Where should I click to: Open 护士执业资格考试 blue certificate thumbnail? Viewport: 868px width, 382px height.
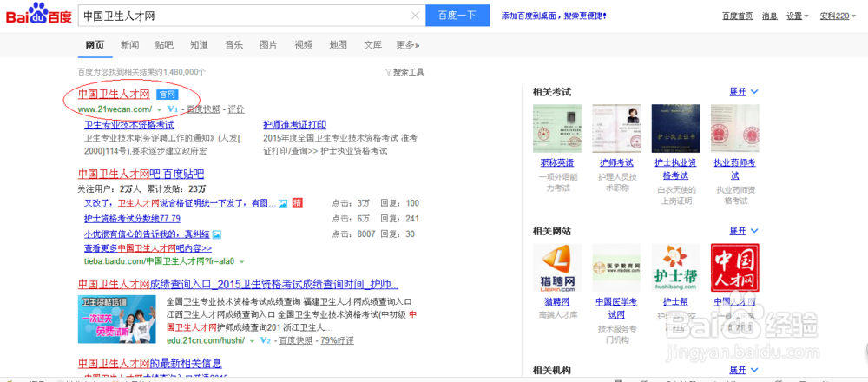click(675, 128)
